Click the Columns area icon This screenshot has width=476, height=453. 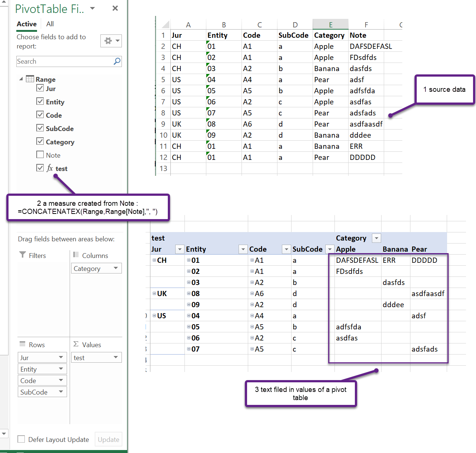76,255
